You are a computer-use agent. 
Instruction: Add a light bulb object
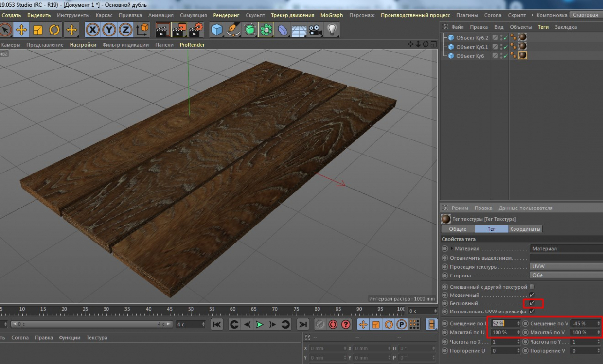point(332,30)
